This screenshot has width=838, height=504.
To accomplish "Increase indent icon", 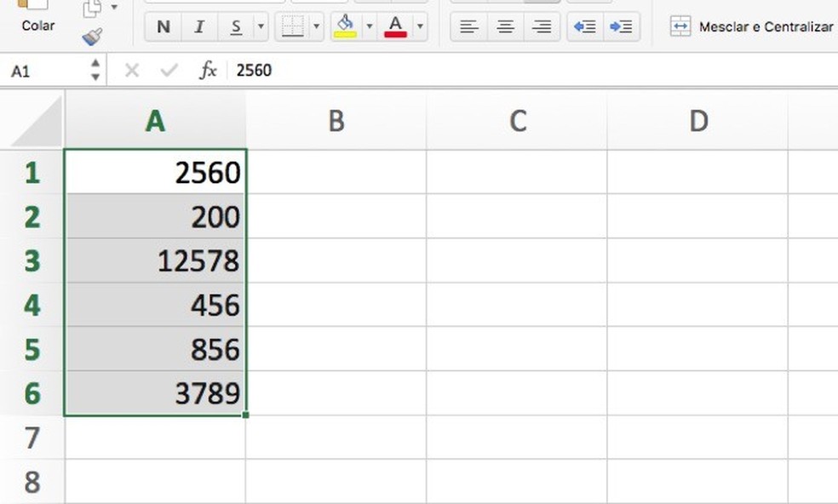I will coord(621,26).
